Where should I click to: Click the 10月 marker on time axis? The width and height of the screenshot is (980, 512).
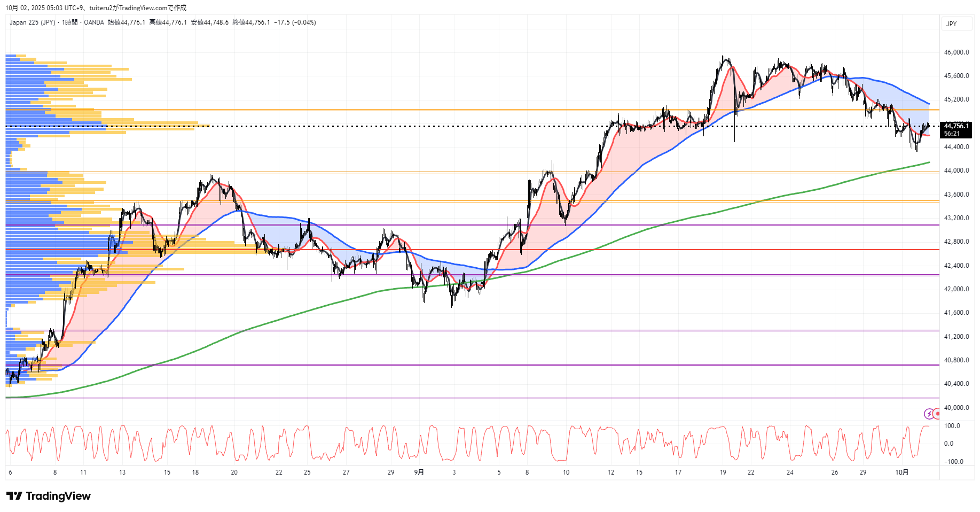click(901, 472)
